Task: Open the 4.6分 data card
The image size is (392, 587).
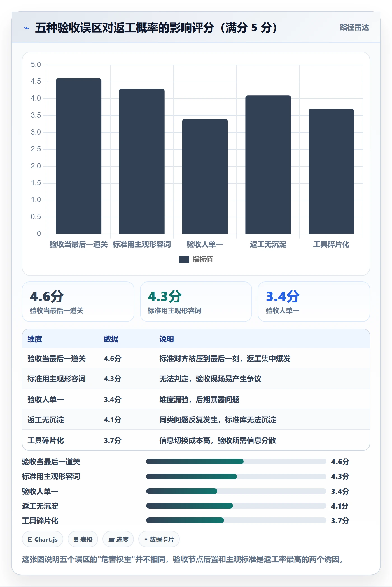Action: pos(78,302)
